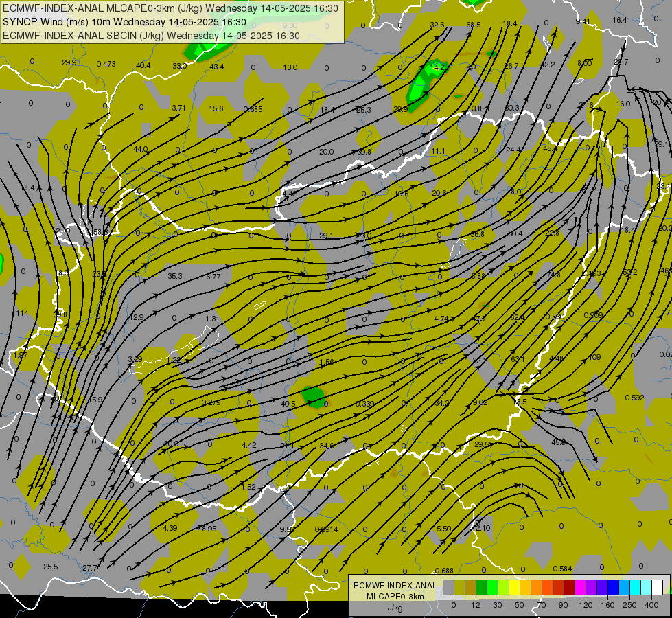The width and height of the screenshot is (672, 618).
Task: Click the map value 13.0
Action: (x=290, y=67)
